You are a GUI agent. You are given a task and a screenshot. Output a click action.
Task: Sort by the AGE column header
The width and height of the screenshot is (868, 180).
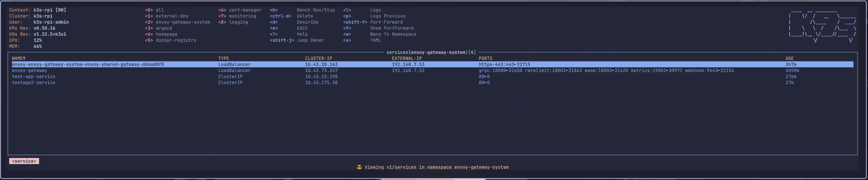(789, 58)
